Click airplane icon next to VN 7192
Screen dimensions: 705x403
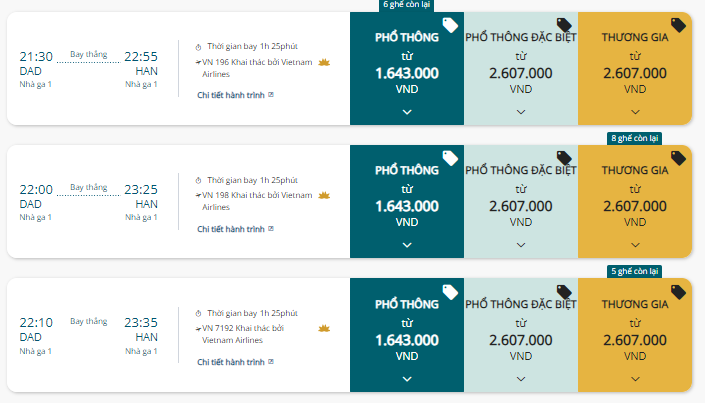coord(198,329)
